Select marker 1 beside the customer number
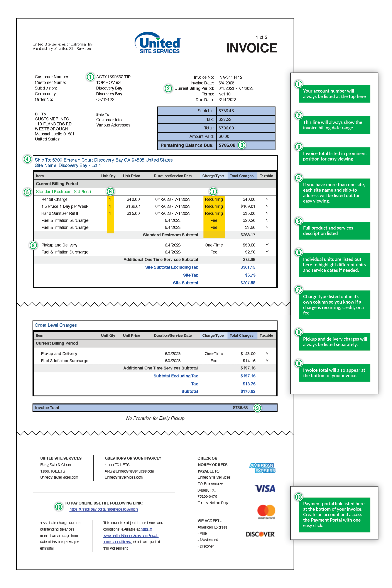392x588 pixels. coord(90,77)
